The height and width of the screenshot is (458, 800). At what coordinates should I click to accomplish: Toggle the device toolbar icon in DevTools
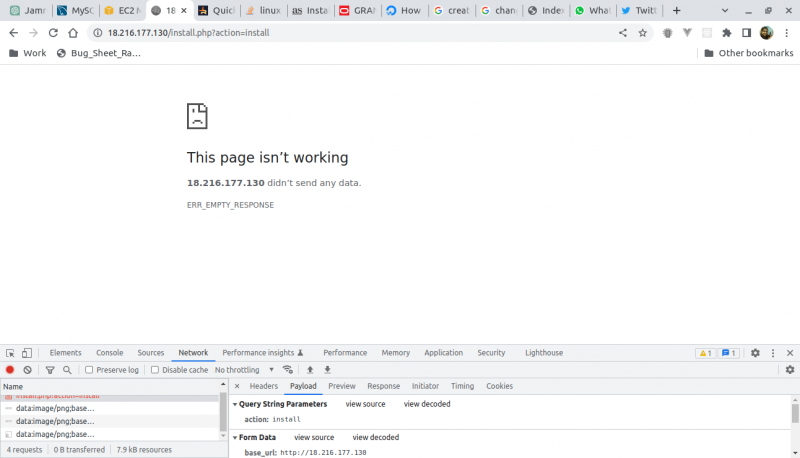(27, 353)
